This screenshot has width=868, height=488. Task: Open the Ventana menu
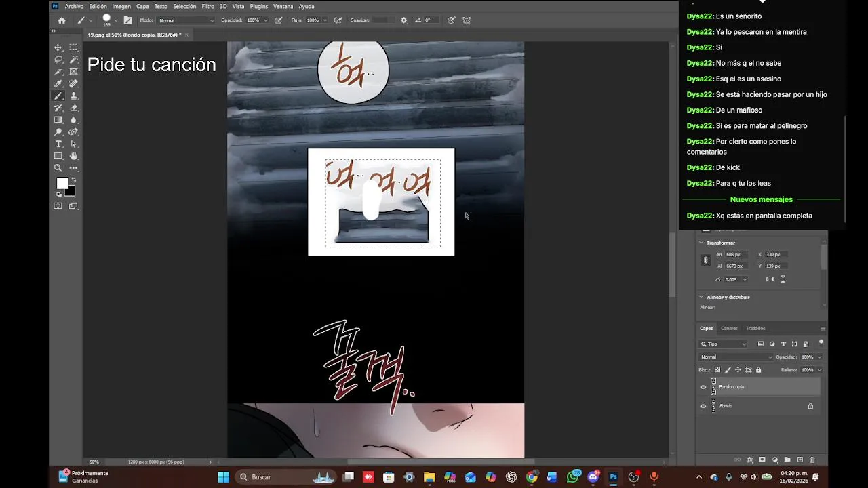[x=283, y=6]
